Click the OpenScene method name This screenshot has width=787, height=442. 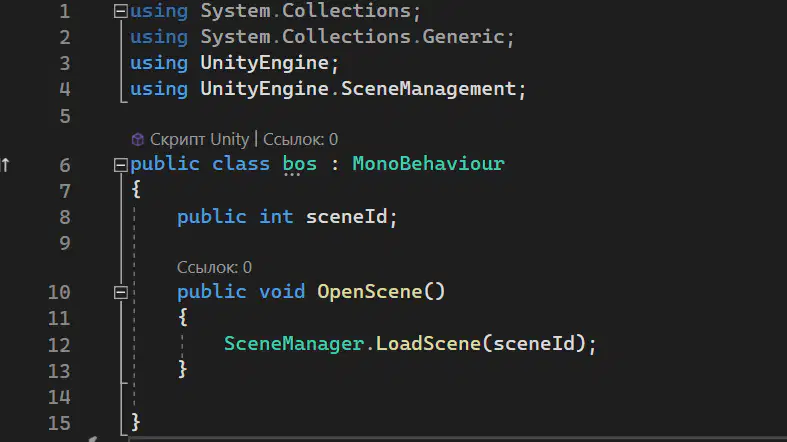point(369,292)
